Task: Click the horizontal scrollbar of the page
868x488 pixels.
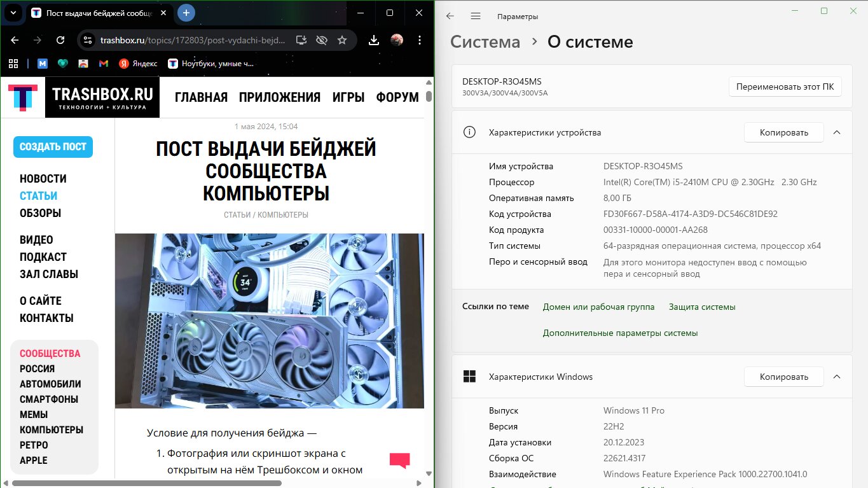Action: (x=146, y=483)
